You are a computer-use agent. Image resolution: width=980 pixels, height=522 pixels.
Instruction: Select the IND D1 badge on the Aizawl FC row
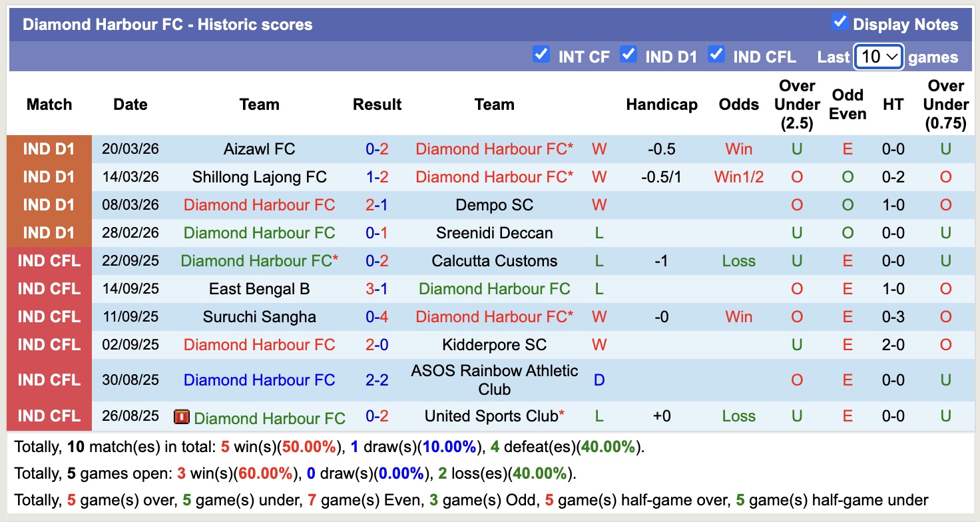pos(49,148)
